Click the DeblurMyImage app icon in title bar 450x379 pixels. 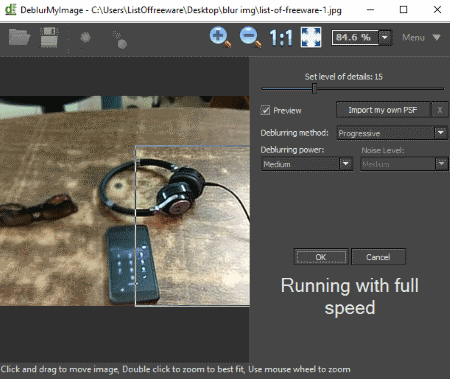(x=11, y=9)
